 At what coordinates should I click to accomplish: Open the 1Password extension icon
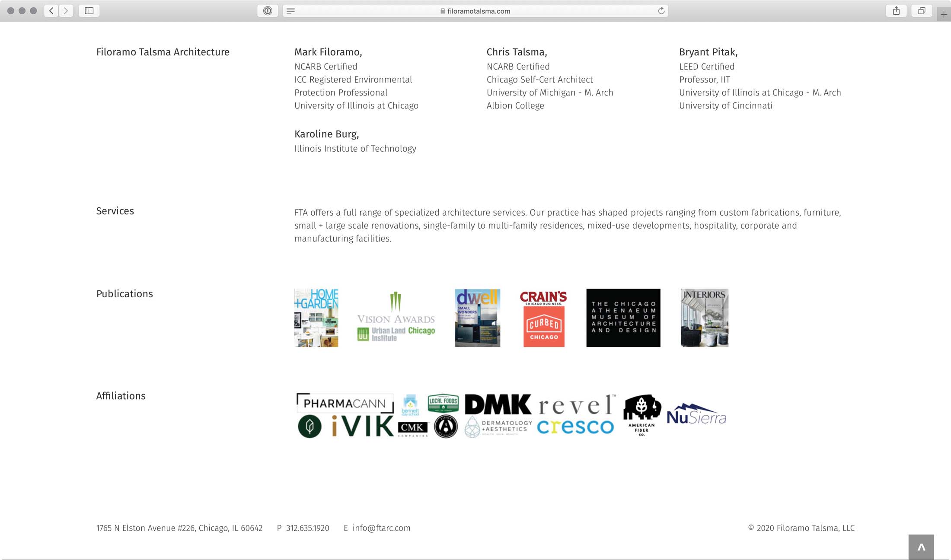268,11
